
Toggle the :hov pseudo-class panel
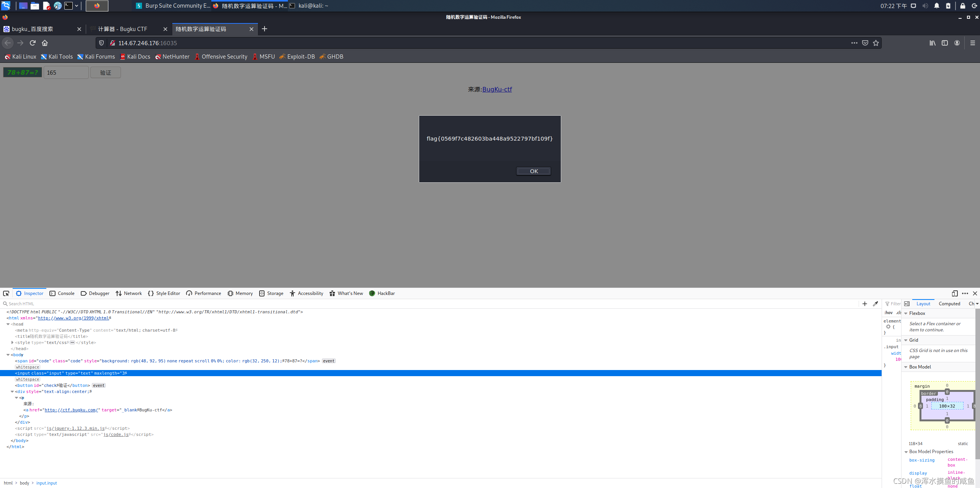[x=889, y=313]
